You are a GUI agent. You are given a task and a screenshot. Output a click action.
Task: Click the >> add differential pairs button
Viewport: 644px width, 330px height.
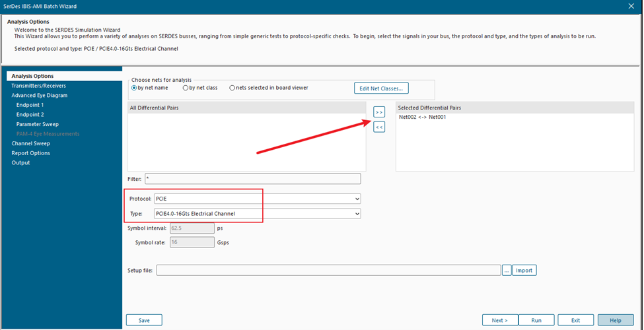(379, 112)
